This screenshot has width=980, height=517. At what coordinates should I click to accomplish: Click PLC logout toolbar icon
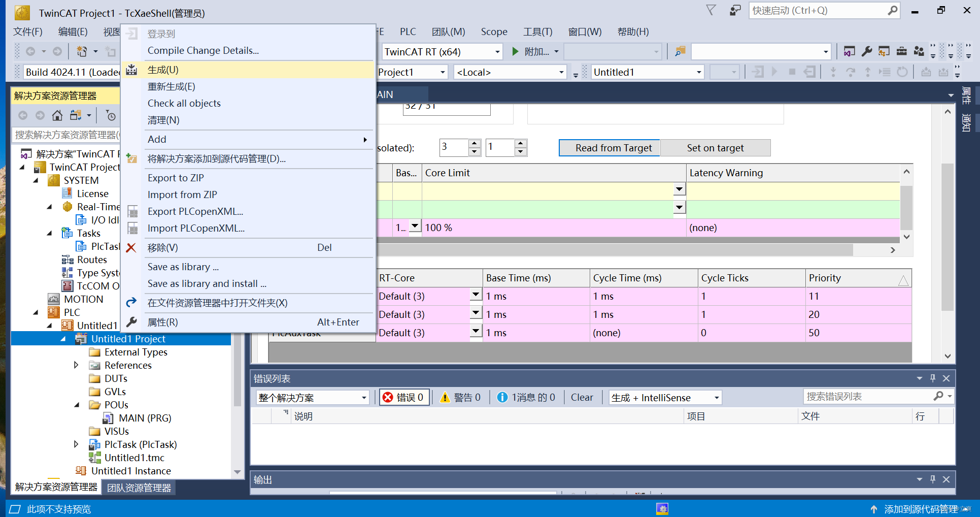[x=810, y=72]
